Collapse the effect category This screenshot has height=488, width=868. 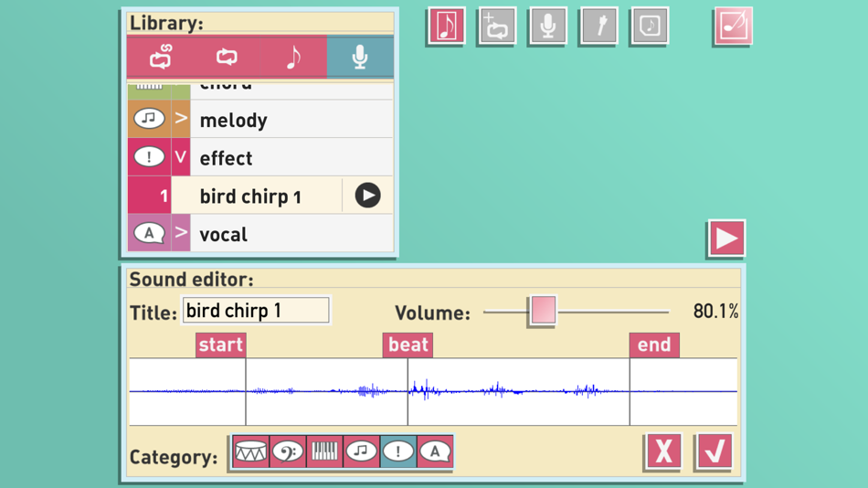coord(181,157)
